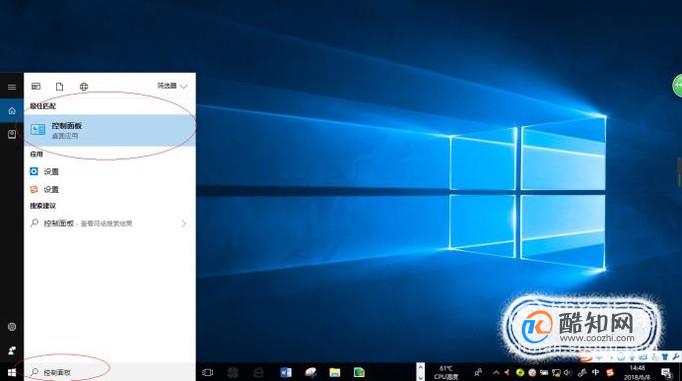Open the 控制面板 best match result
The image size is (682, 381).
[110, 130]
